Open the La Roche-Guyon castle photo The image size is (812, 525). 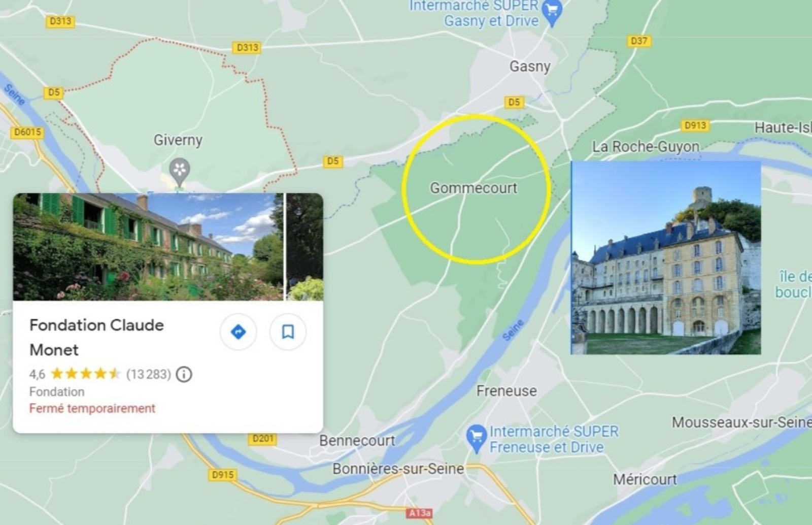pyautogui.click(x=666, y=258)
